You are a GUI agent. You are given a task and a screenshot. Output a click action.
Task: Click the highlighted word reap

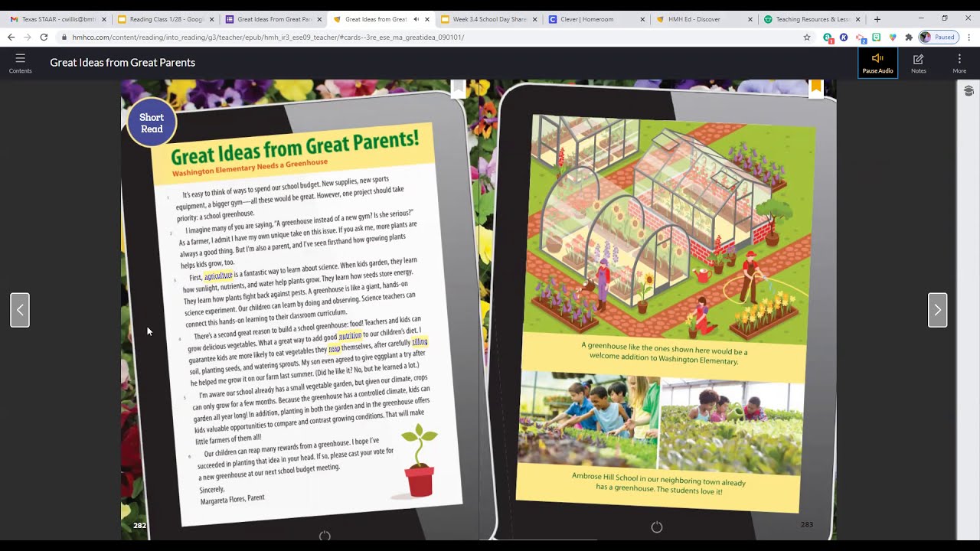click(334, 348)
